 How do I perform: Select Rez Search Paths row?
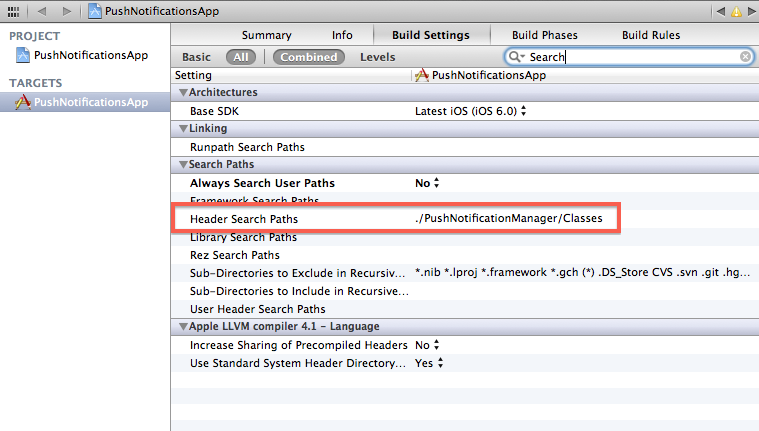pos(465,255)
